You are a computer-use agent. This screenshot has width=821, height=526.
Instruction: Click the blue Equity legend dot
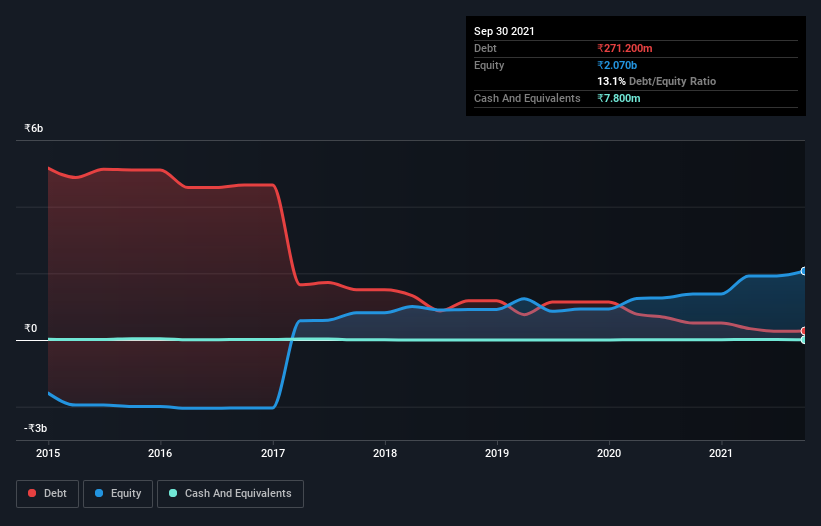coord(99,493)
